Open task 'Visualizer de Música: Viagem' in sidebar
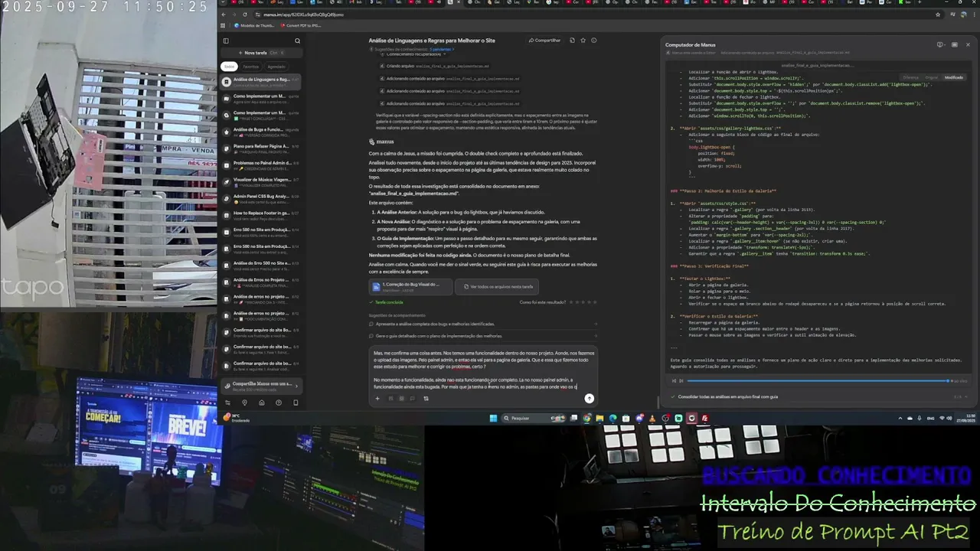The image size is (980, 551). (x=260, y=182)
